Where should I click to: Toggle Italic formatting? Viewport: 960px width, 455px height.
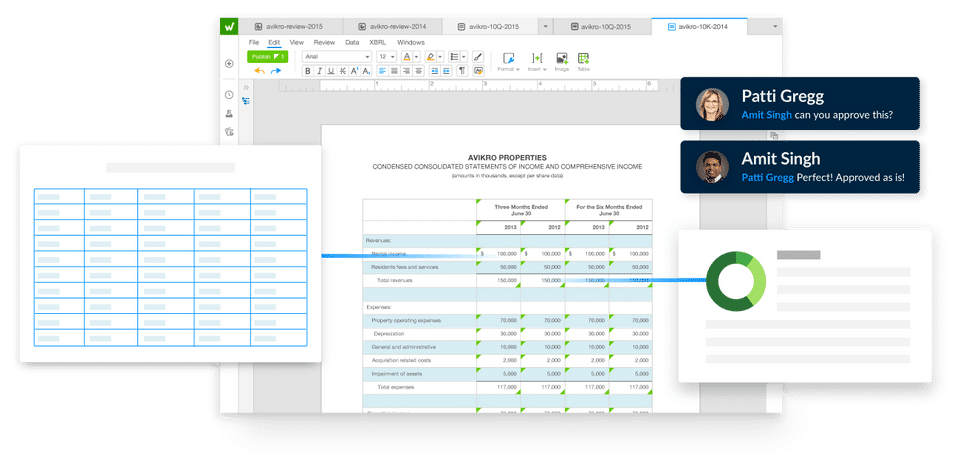coord(320,71)
